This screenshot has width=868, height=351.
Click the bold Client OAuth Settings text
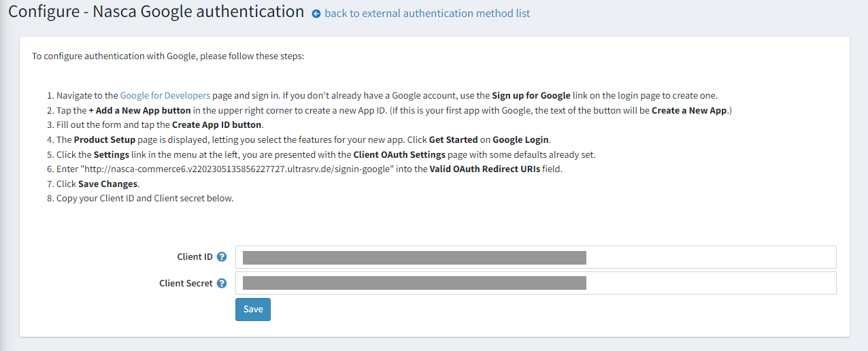399,154
